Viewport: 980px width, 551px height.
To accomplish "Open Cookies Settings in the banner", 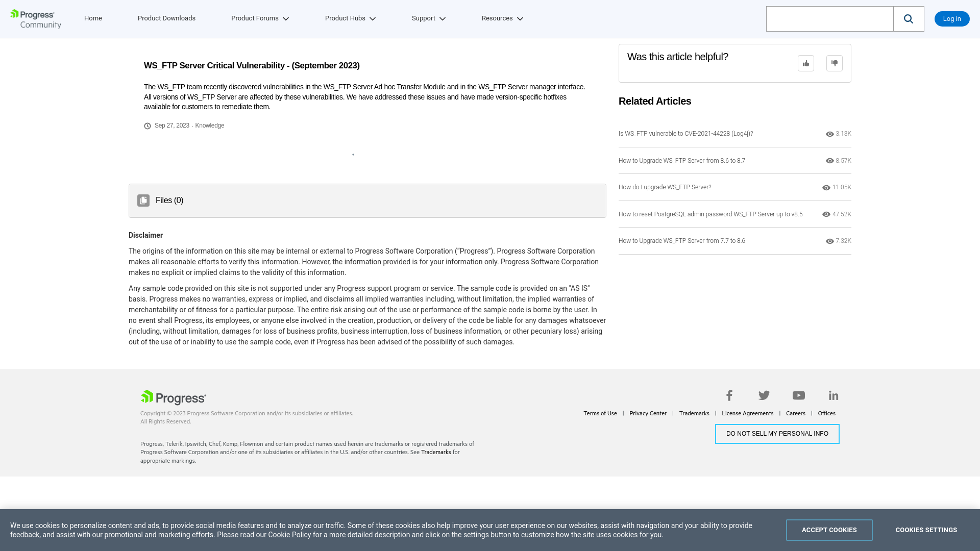I will pos(926,530).
